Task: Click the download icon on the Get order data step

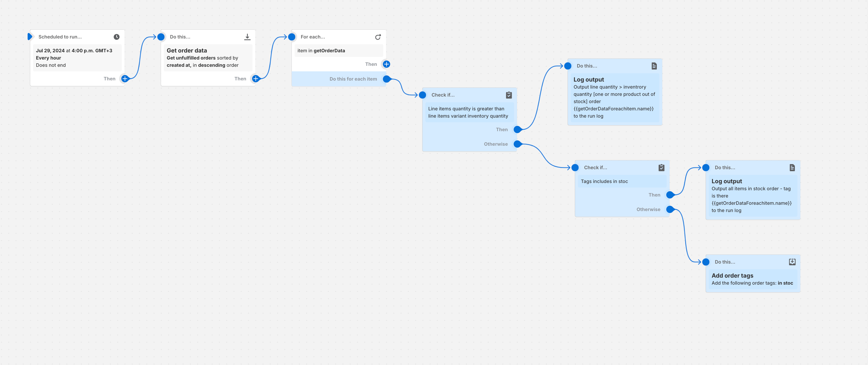Action: click(247, 37)
